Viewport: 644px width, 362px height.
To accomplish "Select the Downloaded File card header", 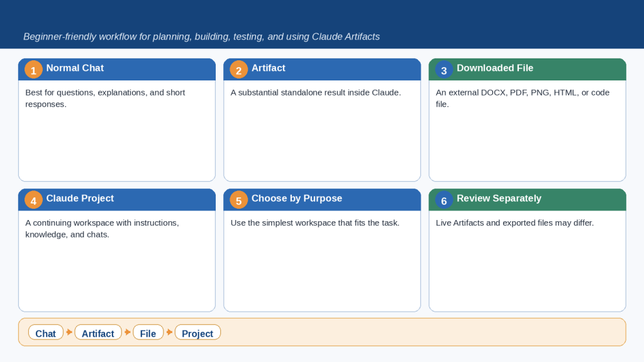I will click(528, 69).
